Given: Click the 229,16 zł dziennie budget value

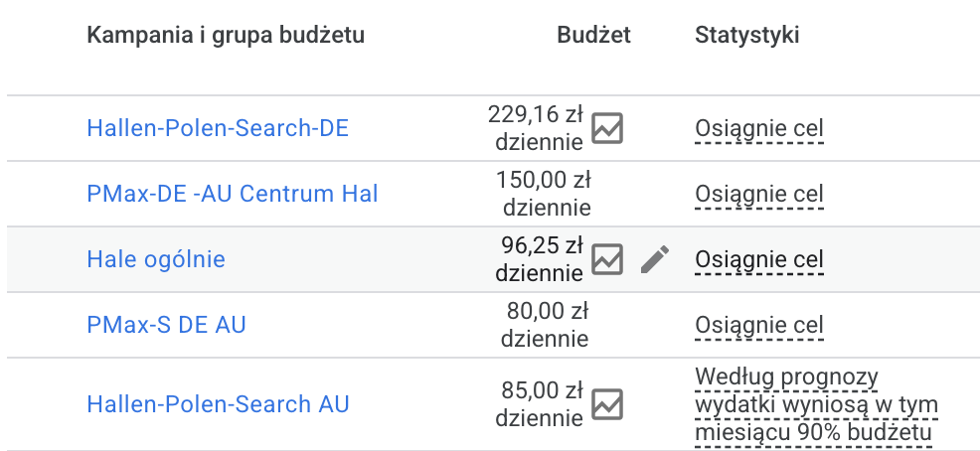Looking at the screenshot, I should (x=537, y=128).
